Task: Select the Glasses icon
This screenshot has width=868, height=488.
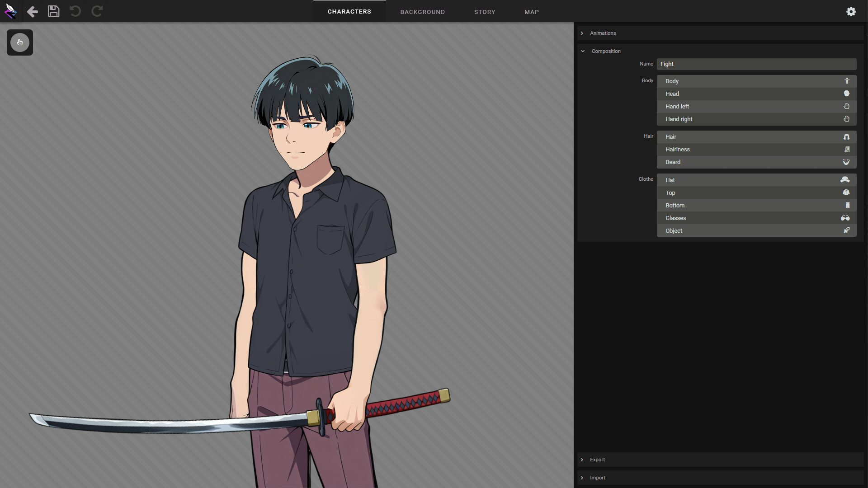Action: 845,218
